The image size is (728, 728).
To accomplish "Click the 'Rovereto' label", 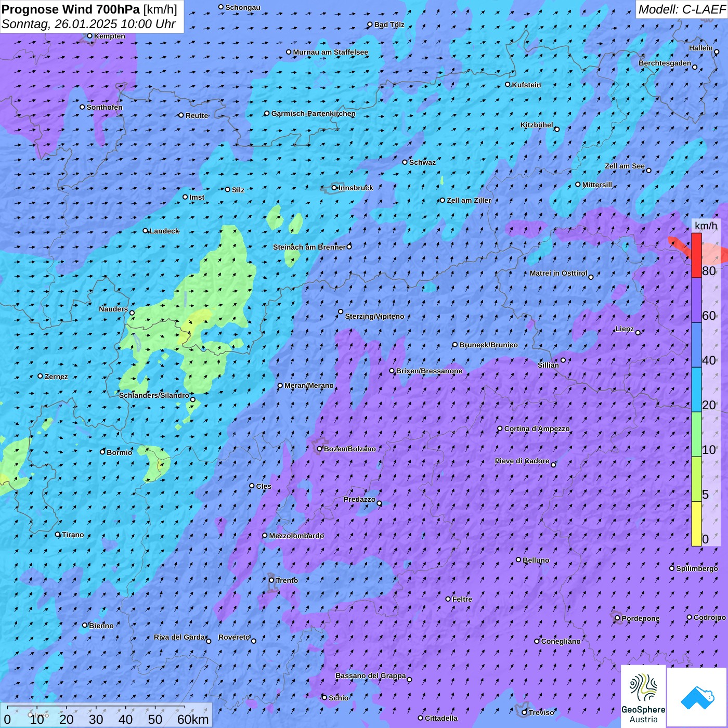I will click(x=234, y=637).
